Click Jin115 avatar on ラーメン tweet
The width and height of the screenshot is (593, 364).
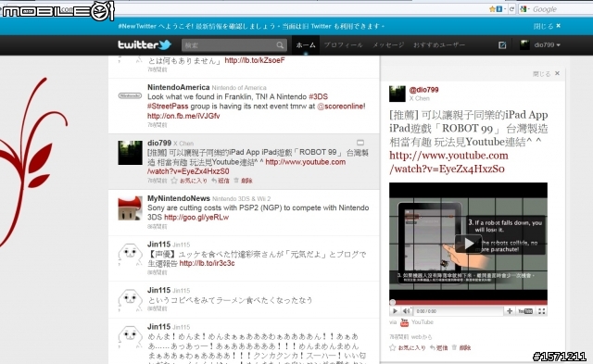coord(130,299)
